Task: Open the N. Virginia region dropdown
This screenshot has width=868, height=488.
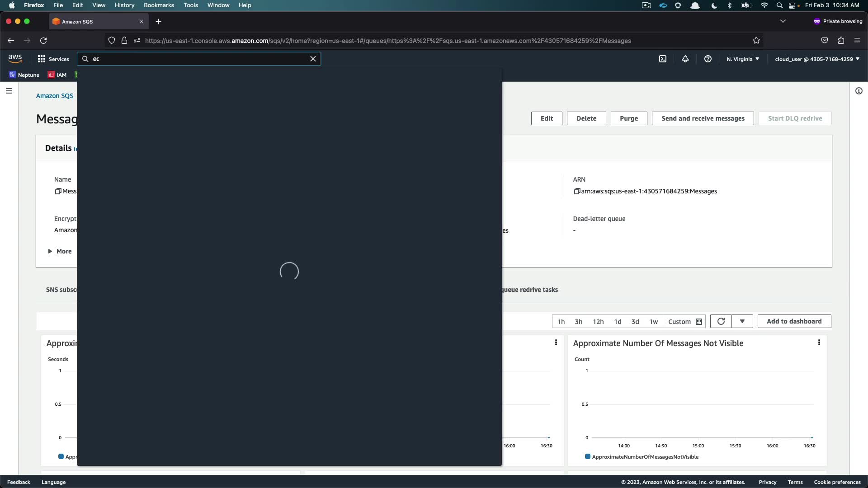Action: pyautogui.click(x=742, y=59)
